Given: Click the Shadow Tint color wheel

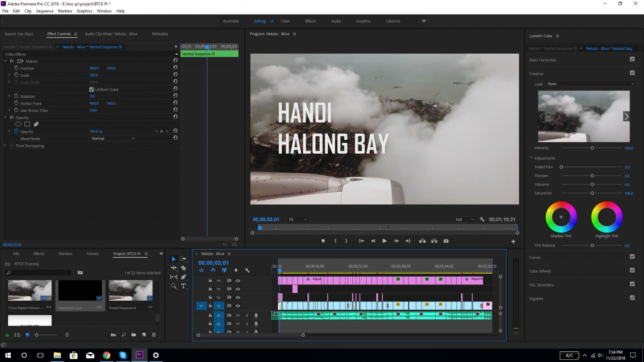Looking at the screenshot, I should 561,217.
